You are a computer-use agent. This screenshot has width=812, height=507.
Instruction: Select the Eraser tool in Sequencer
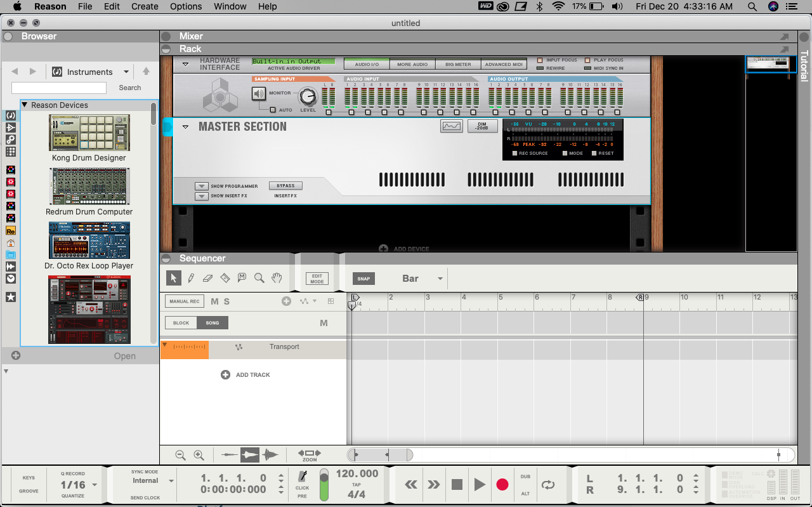click(207, 278)
